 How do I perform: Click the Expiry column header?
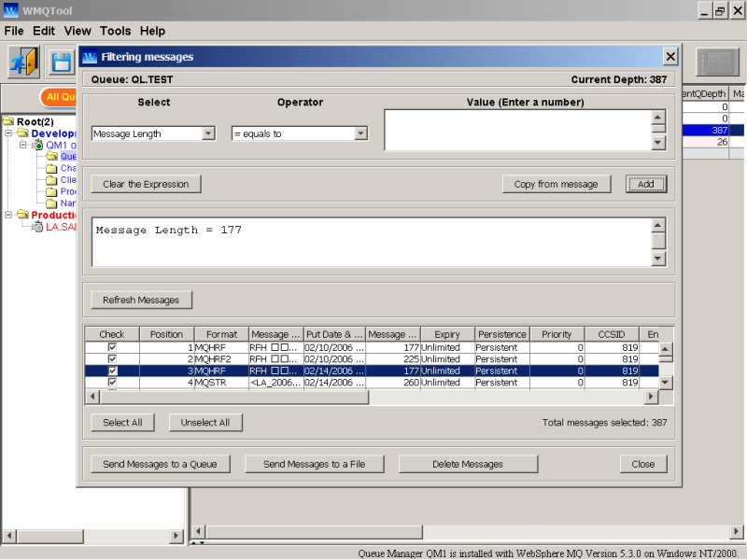click(447, 334)
